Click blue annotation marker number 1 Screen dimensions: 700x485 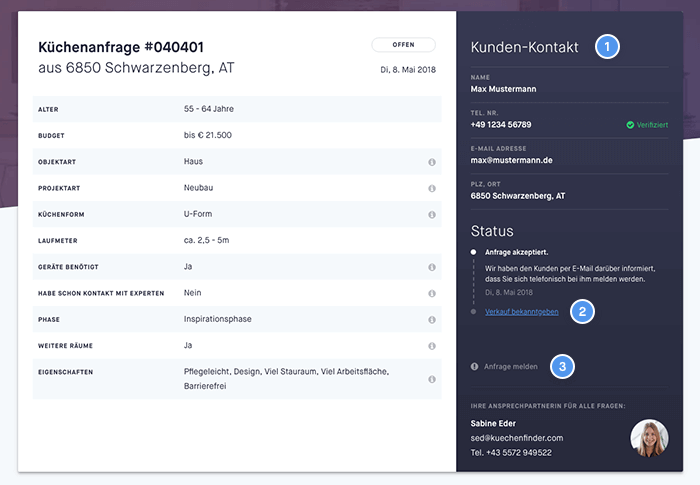point(607,46)
